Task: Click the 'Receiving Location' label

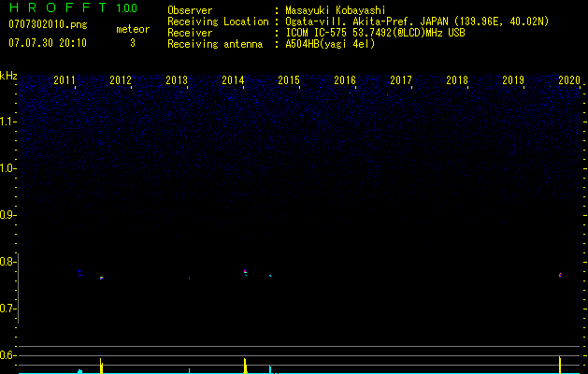Action: coord(218,22)
